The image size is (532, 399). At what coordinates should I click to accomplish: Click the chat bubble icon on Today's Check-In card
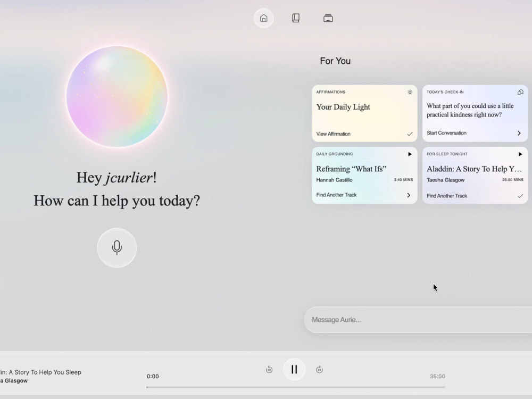coord(520,92)
